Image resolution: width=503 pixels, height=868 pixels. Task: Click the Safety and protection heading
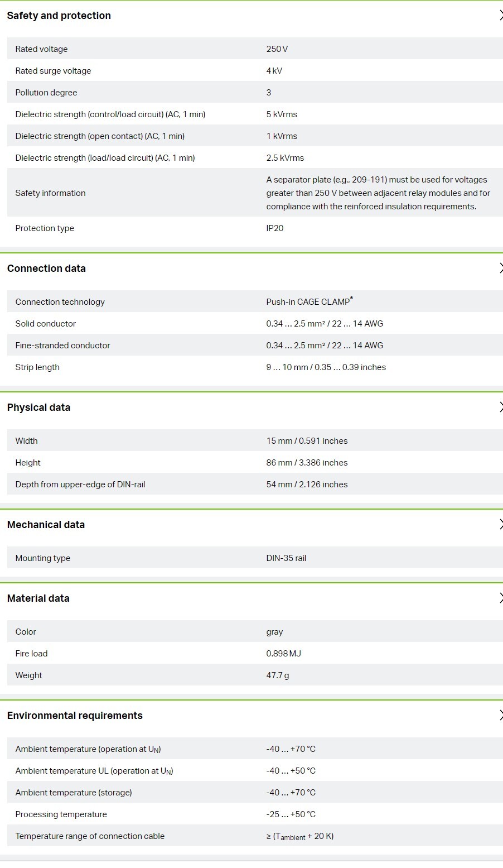tap(59, 16)
